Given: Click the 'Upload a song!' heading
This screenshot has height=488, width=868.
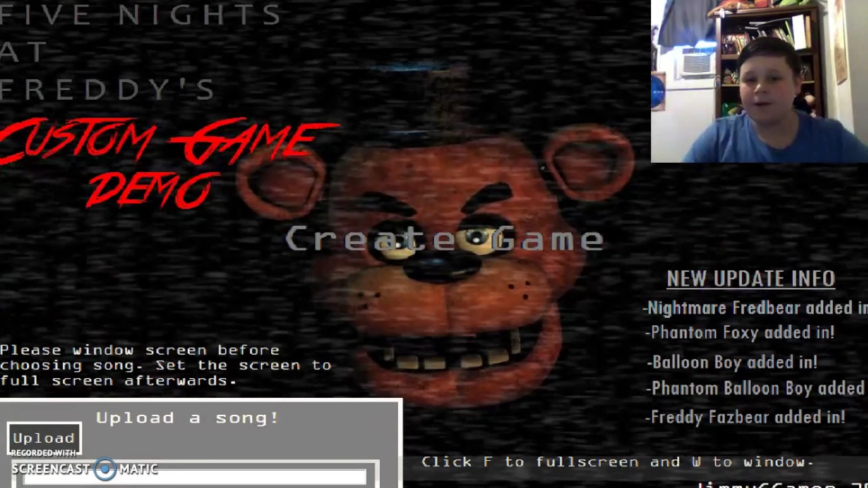Looking at the screenshot, I should (187, 418).
